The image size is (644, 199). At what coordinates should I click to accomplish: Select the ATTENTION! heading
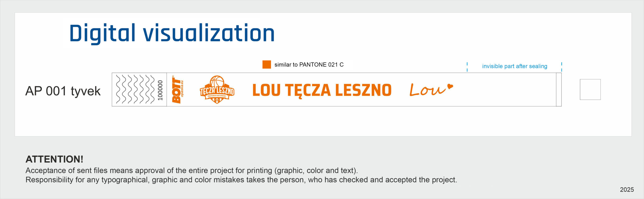coord(54,159)
